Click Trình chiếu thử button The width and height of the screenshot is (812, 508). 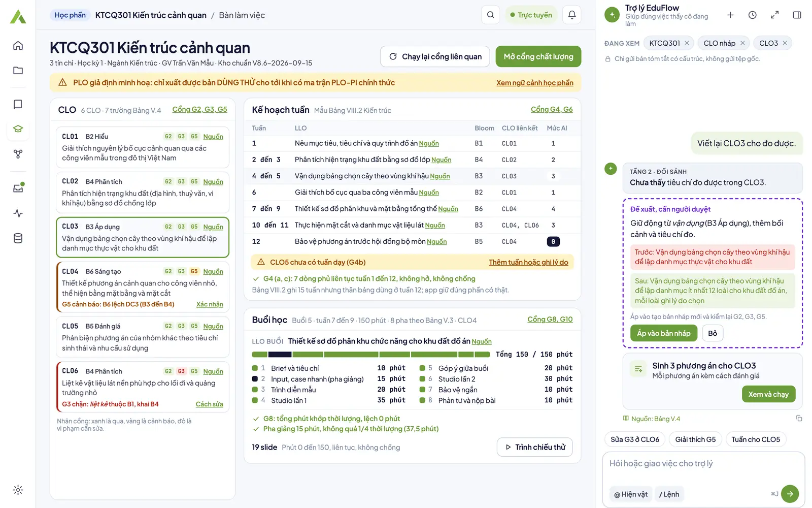(535, 447)
